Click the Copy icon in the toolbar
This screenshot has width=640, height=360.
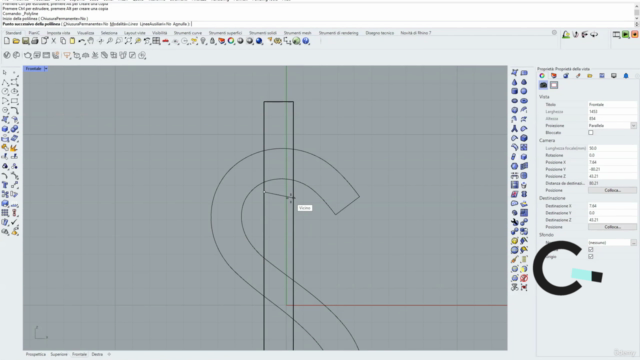63,41
